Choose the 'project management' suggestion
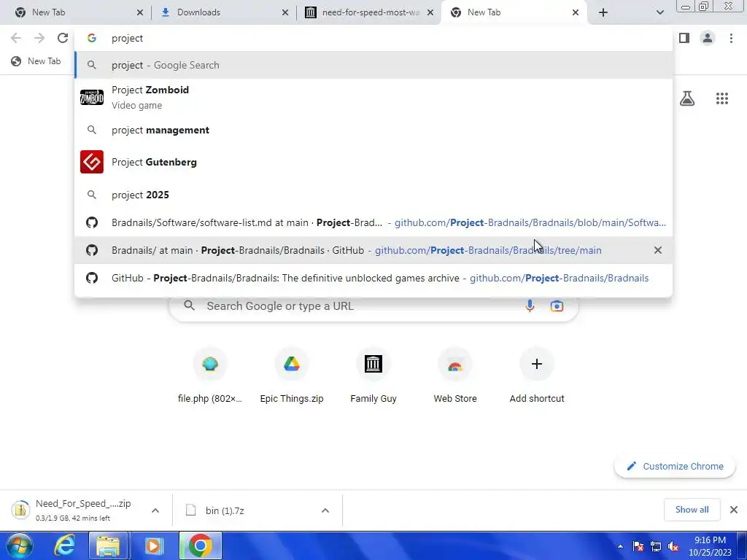The width and height of the screenshot is (747, 560). pos(373,130)
